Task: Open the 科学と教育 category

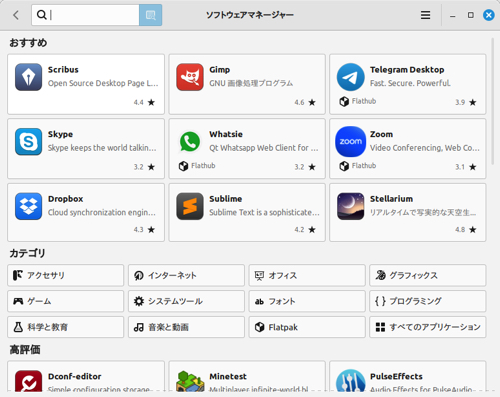Action: click(66, 327)
